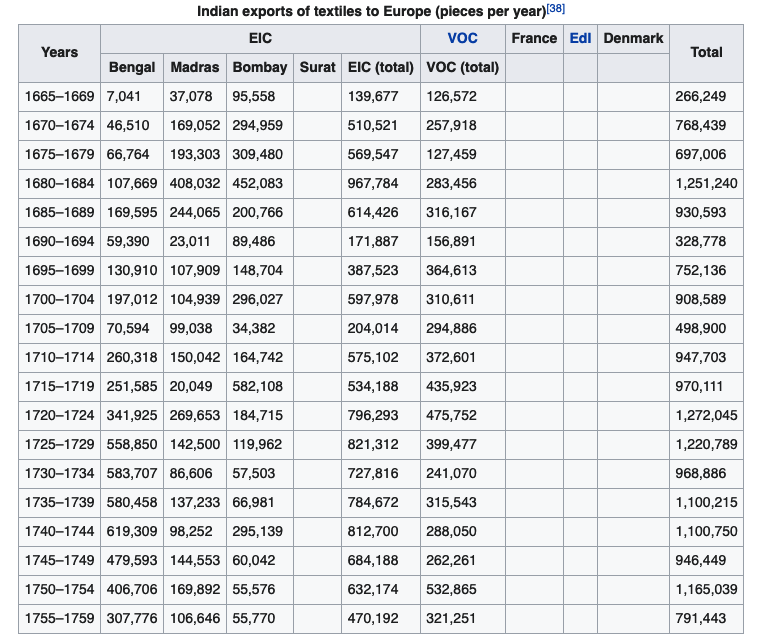Click the Total column header
The height and width of the screenshot is (644, 768).
(x=706, y=52)
